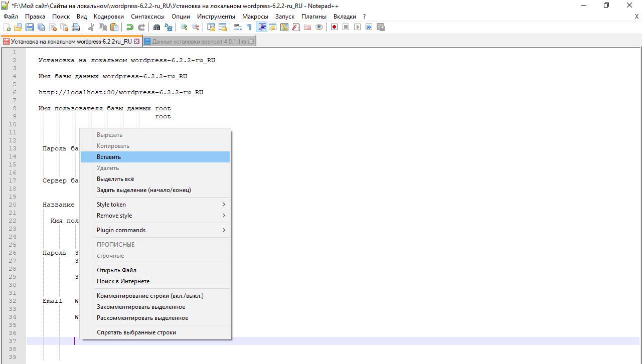Toggle word wrap in the toolbar
The width and height of the screenshot is (642, 364).
tap(238, 27)
